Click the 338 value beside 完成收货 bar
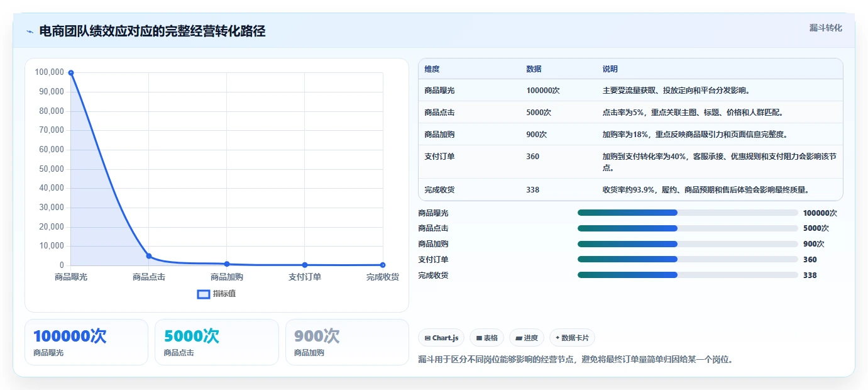This screenshot has height=390, width=868. click(810, 275)
